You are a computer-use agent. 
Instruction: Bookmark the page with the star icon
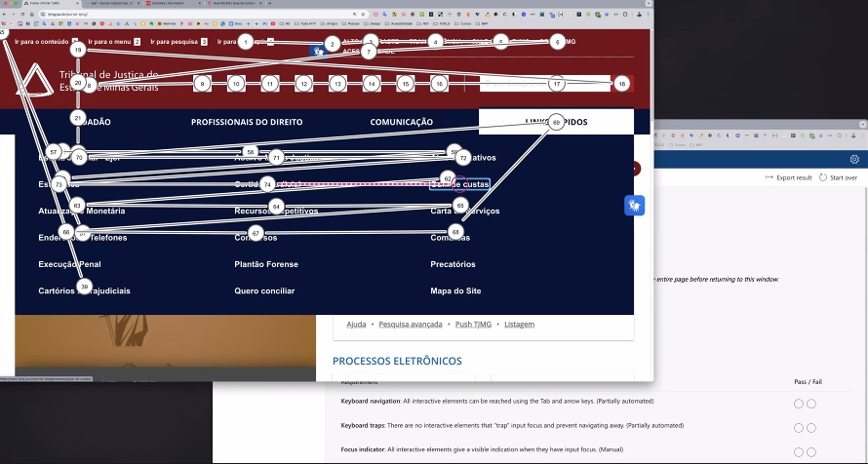coord(363,14)
